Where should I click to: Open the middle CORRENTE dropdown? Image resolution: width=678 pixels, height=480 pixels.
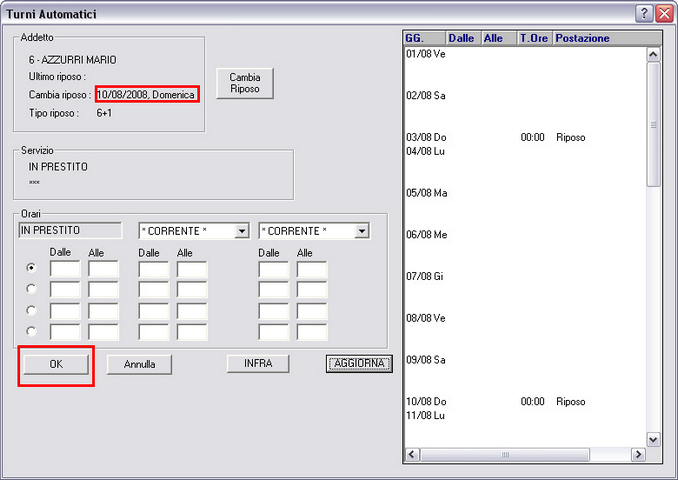click(x=242, y=231)
